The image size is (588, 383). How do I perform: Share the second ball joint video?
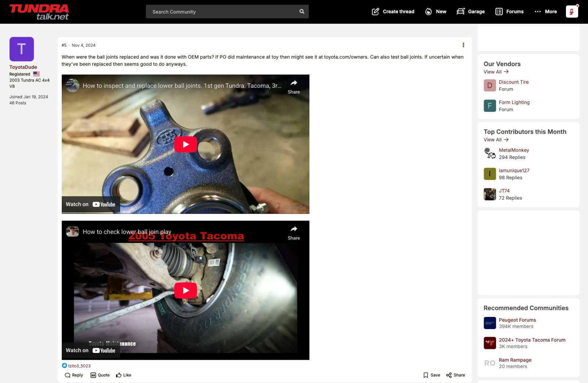click(294, 233)
